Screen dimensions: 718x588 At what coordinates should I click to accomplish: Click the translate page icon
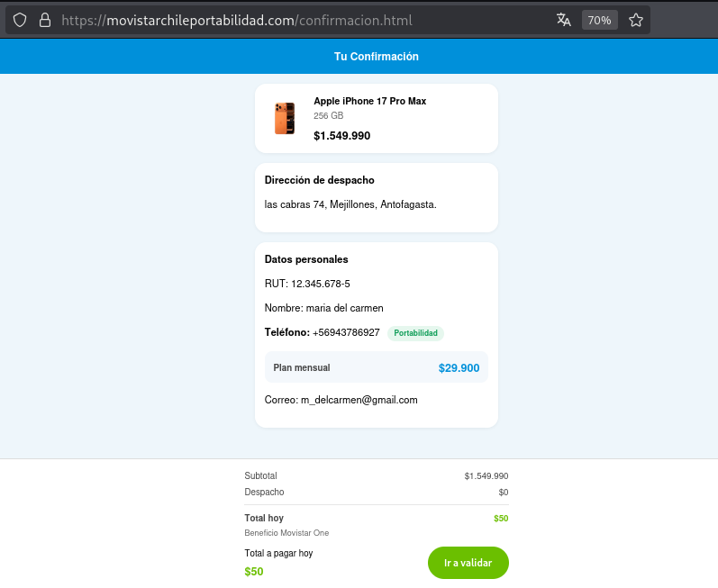click(x=564, y=20)
